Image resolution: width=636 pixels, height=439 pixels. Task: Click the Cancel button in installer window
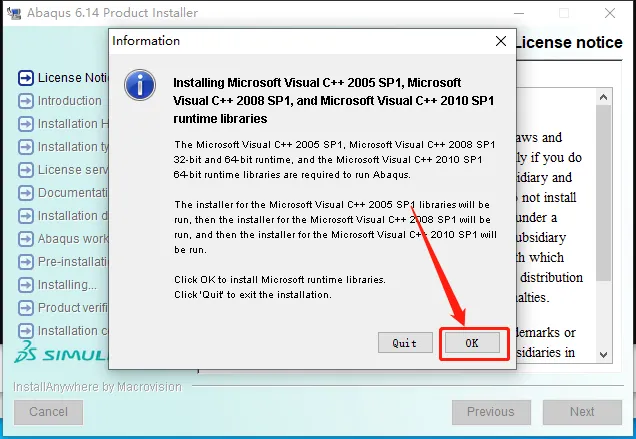[x=49, y=412]
